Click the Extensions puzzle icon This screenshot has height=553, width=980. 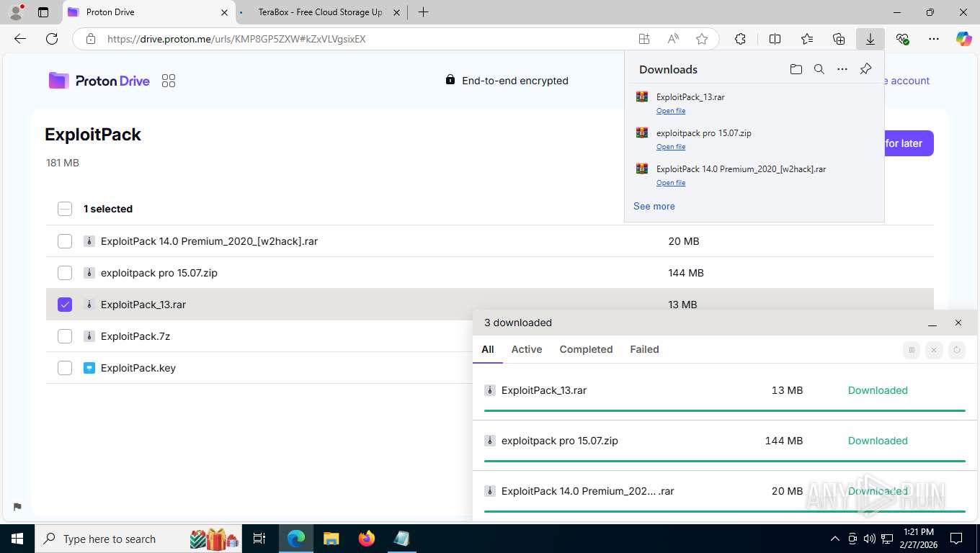[740, 39]
